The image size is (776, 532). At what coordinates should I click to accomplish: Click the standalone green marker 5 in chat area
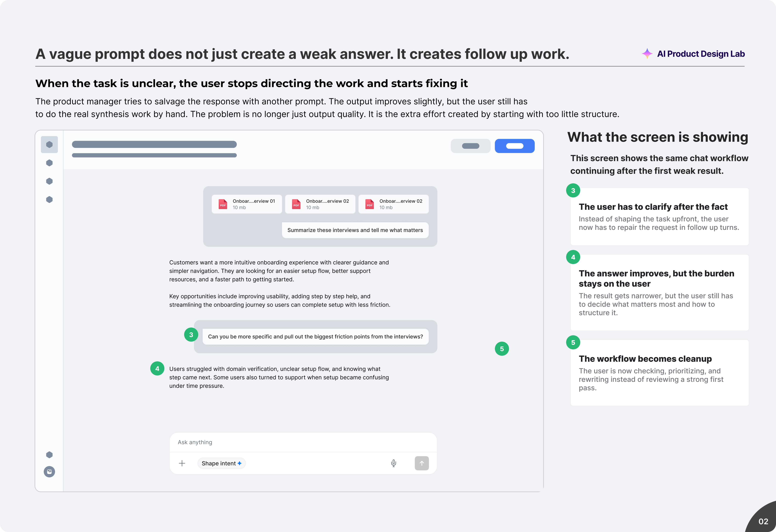coord(502,349)
